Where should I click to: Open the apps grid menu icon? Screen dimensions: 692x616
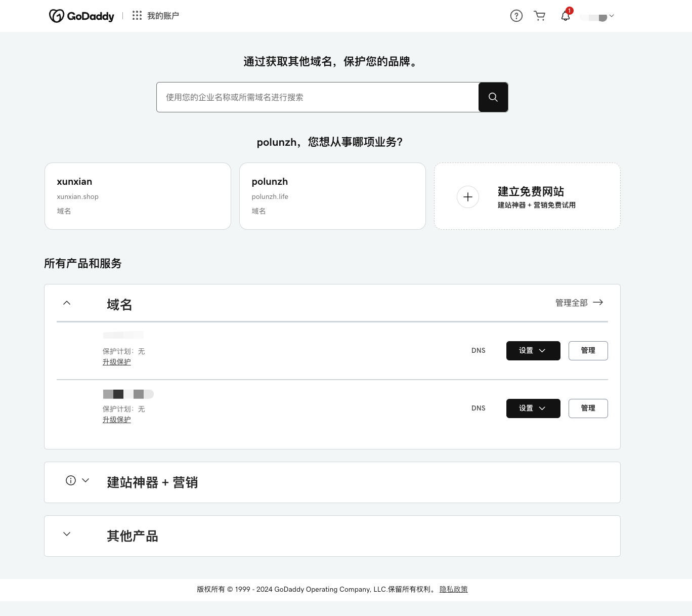tap(137, 16)
